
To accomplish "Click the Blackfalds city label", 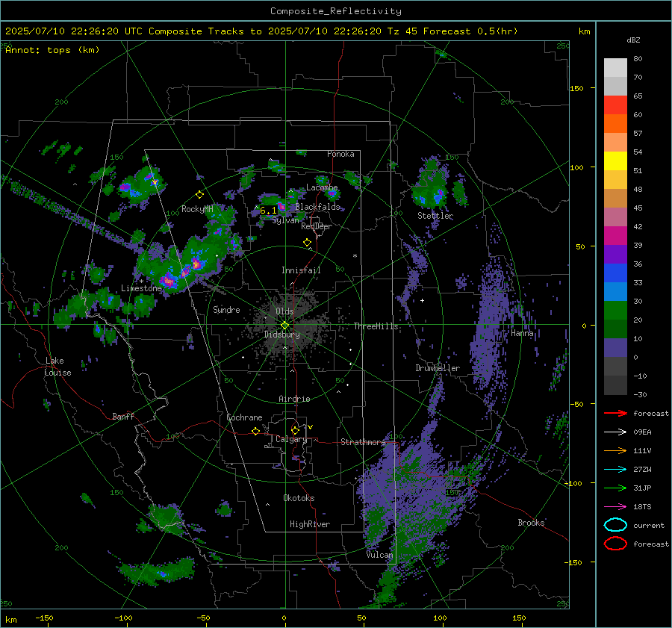I will tap(317, 207).
